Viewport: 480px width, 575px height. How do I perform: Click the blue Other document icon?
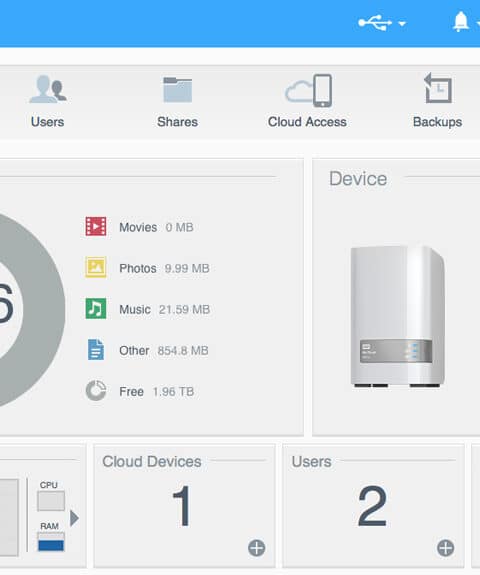pos(96,349)
